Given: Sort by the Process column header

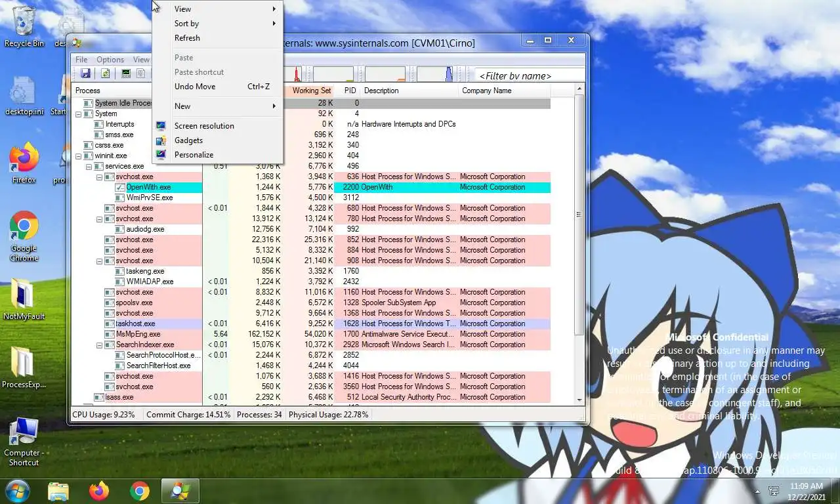Looking at the screenshot, I should click(x=112, y=91).
